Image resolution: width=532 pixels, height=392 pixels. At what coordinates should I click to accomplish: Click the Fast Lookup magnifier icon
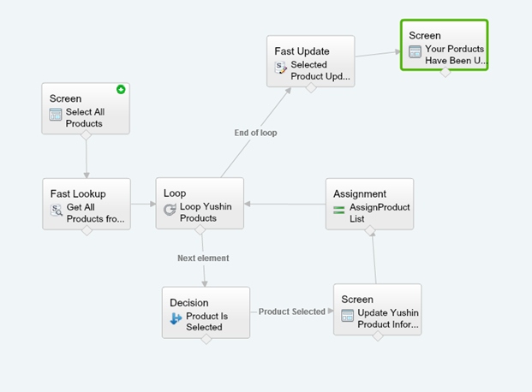pyautogui.click(x=57, y=211)
